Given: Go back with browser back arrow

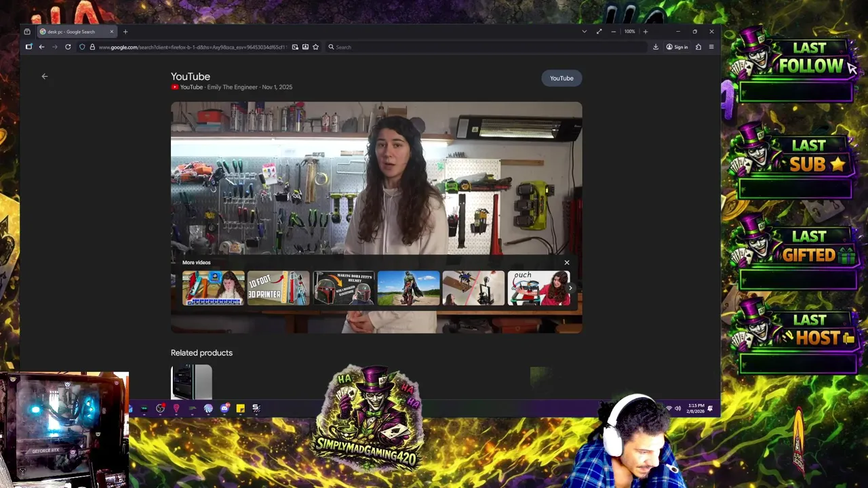Looking at the screenshot, I should [41, 47].
